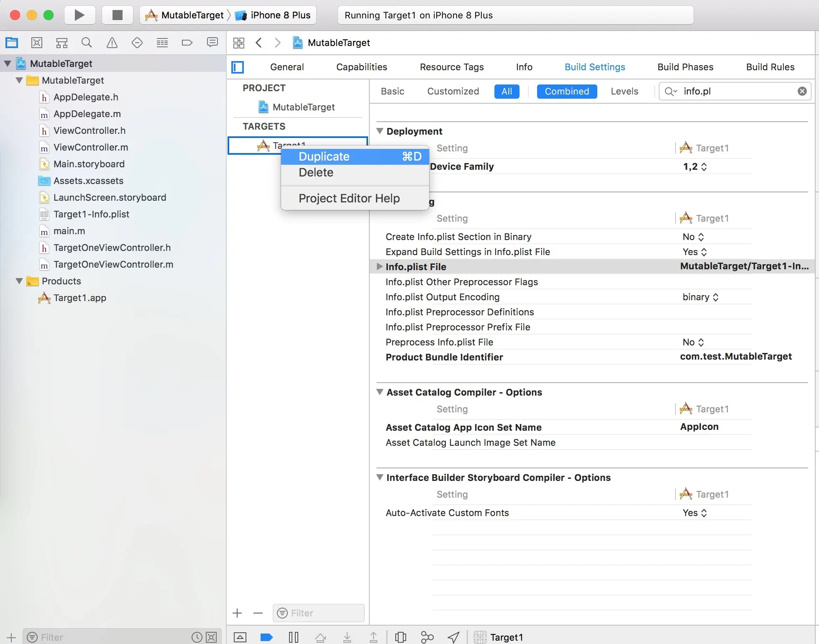Screen dimensions: 819x644
Task: Choose Delete from context menu
Action: click(x=355, y=172)
